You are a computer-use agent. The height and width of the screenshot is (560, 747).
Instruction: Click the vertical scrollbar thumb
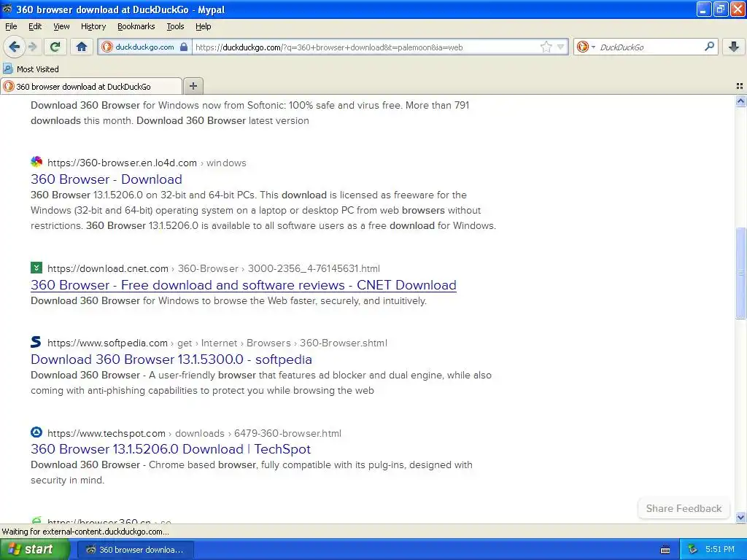[x=740, y=273]
